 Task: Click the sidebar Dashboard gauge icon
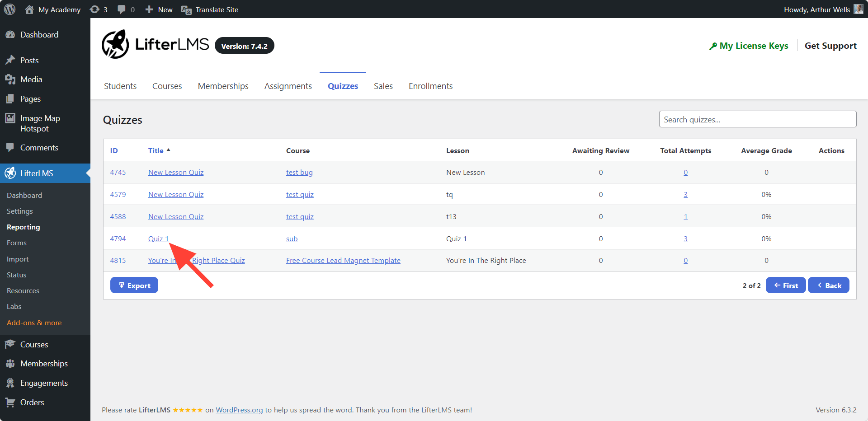10,35
